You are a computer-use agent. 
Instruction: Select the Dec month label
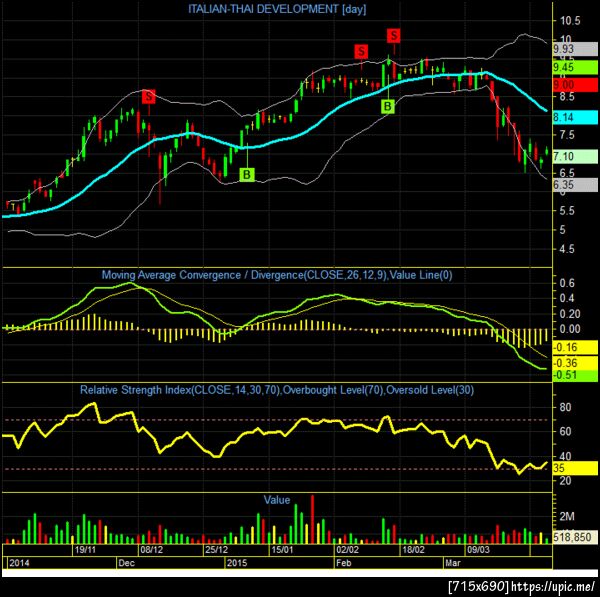(x=127, y=563)
